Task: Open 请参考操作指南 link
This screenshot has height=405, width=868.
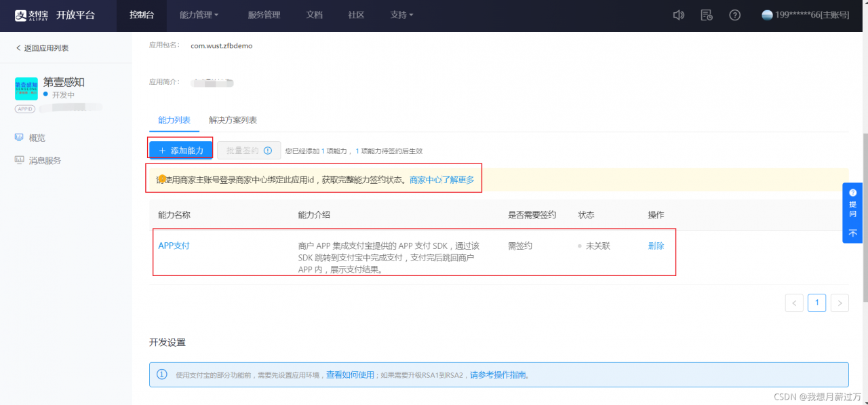Action: click(x=498, y=374)
